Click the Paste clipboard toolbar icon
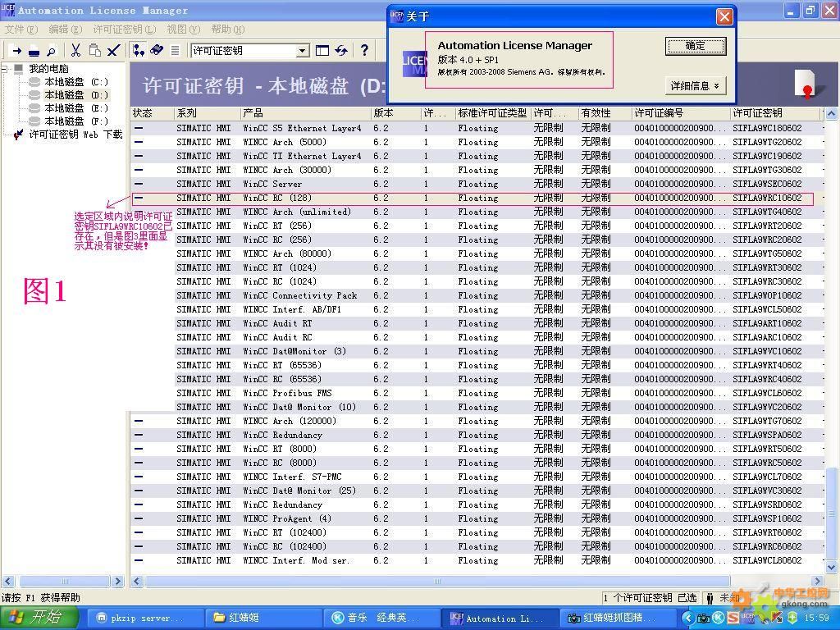 pyautogui.click(x=94, y=50)
